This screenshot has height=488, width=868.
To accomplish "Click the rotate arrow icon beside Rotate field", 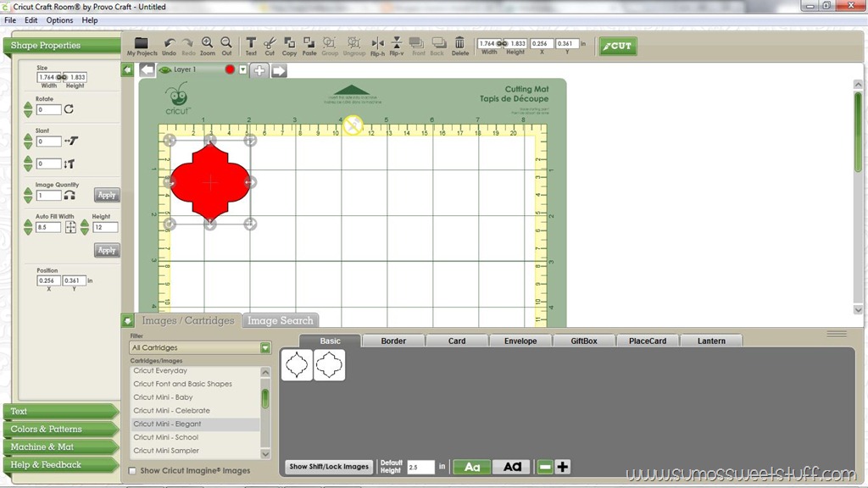I will coord(69,109).
